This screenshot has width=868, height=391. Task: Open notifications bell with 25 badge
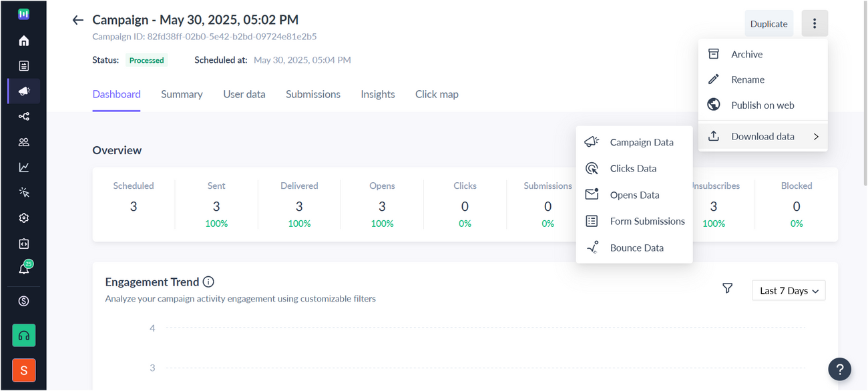(24, 269)
